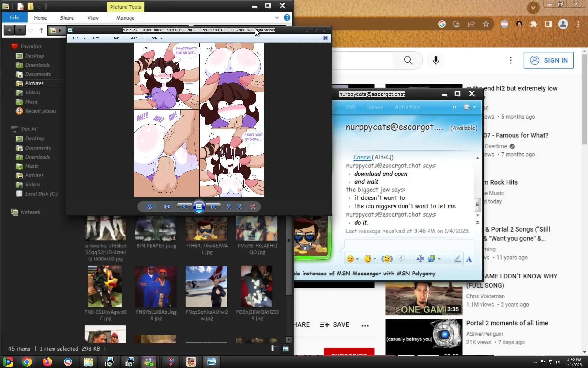Click the Cancel(Alt+Q) link in chat
588x368 pixels.
(362, 157)
